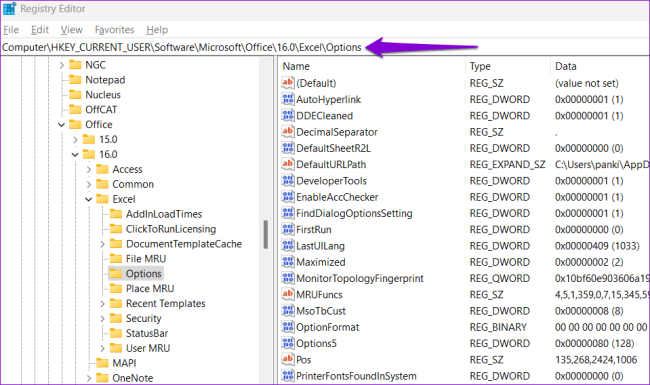
Task: Open the File menu
Action: coord(11,30)
